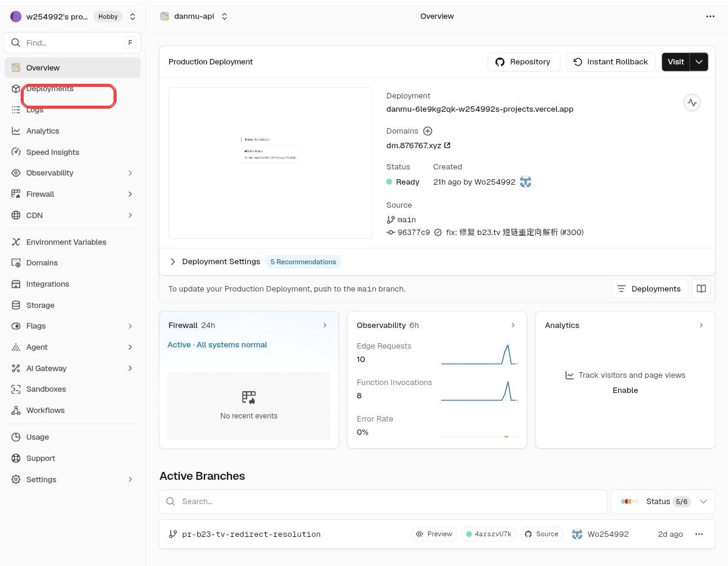The image size is (728, 566).
Task: Click commit 96377c9 link
Action: (413, 232)
